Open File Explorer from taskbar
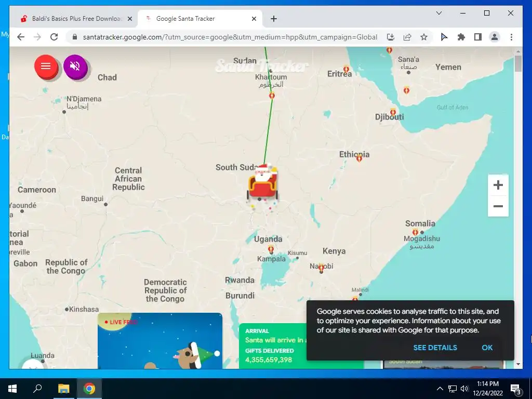532x399 pixels. (63, 389)
